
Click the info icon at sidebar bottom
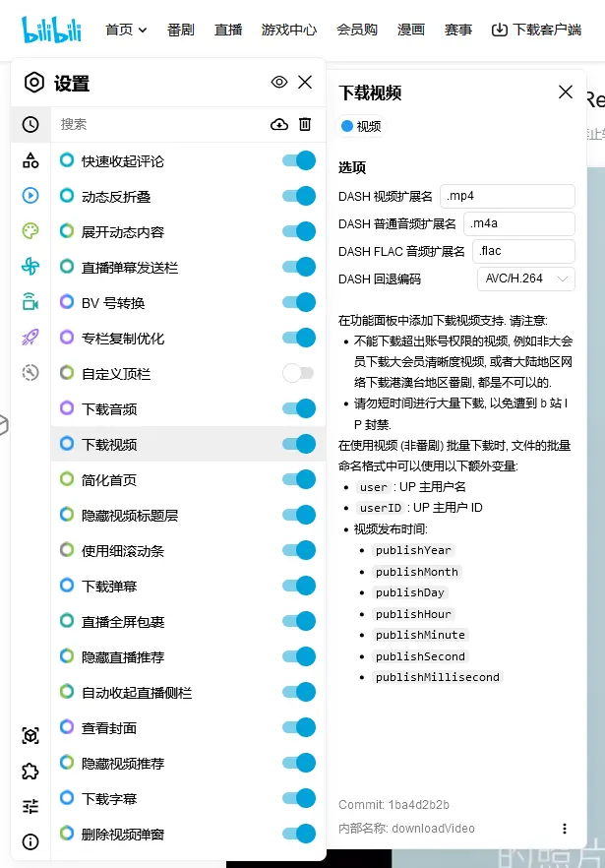(30, 841)
